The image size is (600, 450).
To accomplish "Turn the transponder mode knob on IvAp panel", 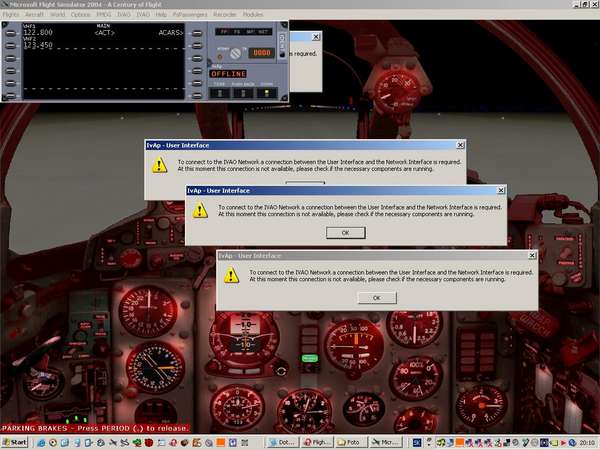I will [x=235, y=53].
